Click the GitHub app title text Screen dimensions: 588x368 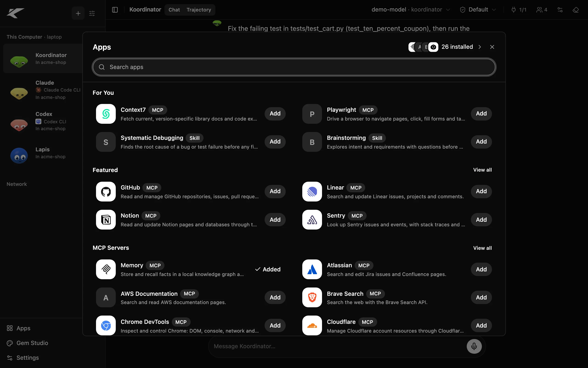pos(130,187)
